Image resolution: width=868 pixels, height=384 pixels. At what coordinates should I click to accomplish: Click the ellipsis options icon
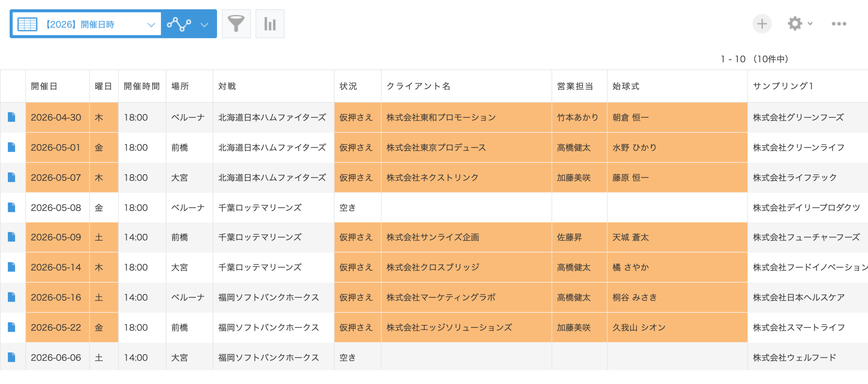839,24
